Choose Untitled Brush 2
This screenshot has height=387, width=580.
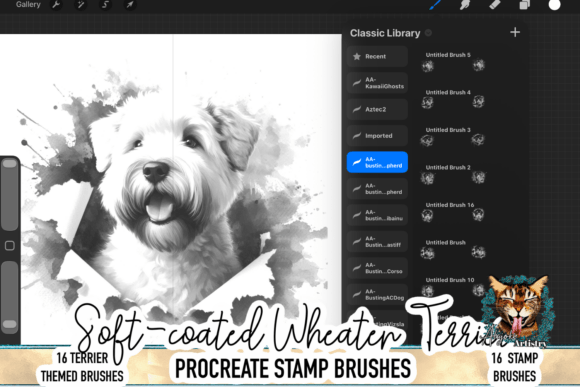pyautogui.click(x=453, y=174)
